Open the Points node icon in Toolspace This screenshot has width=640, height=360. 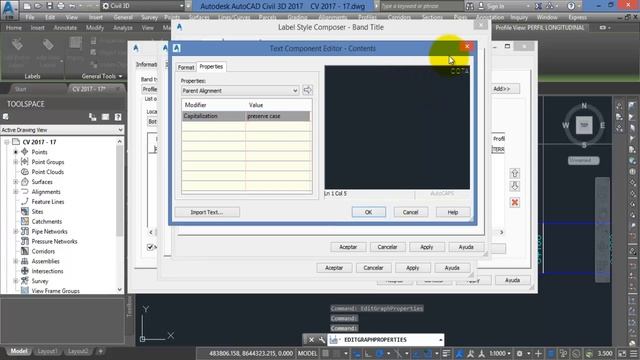tap(24, 152)
